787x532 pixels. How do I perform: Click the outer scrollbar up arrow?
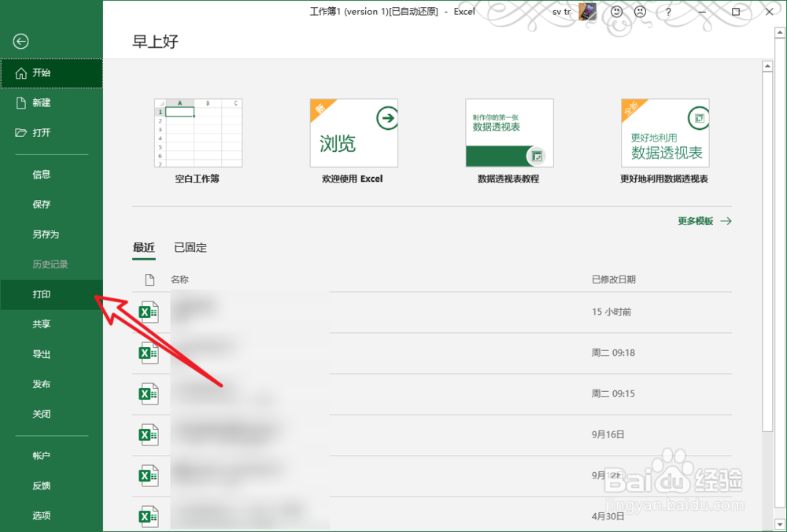780,33
